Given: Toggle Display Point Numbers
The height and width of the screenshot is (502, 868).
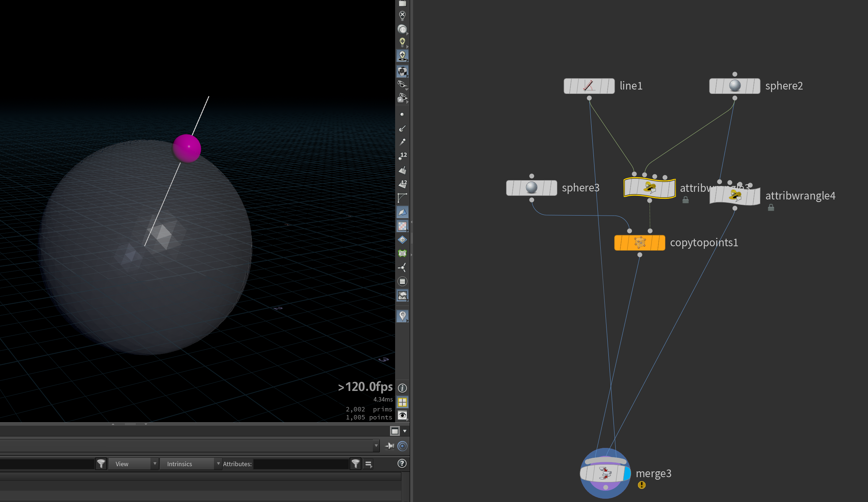Looking at the screenshot, I should pos(402,156).
